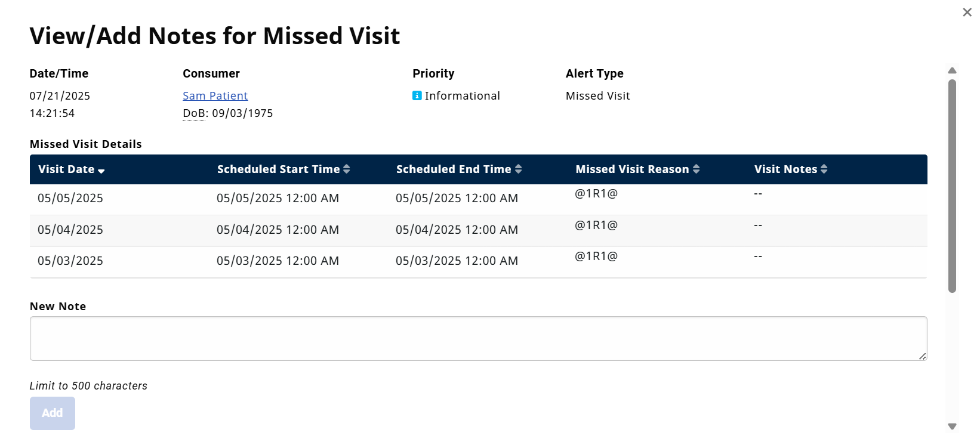This screenshot has width=980, height=442.
Task: Close the Missed Visit notes dialog
Action: coord(967,13)
